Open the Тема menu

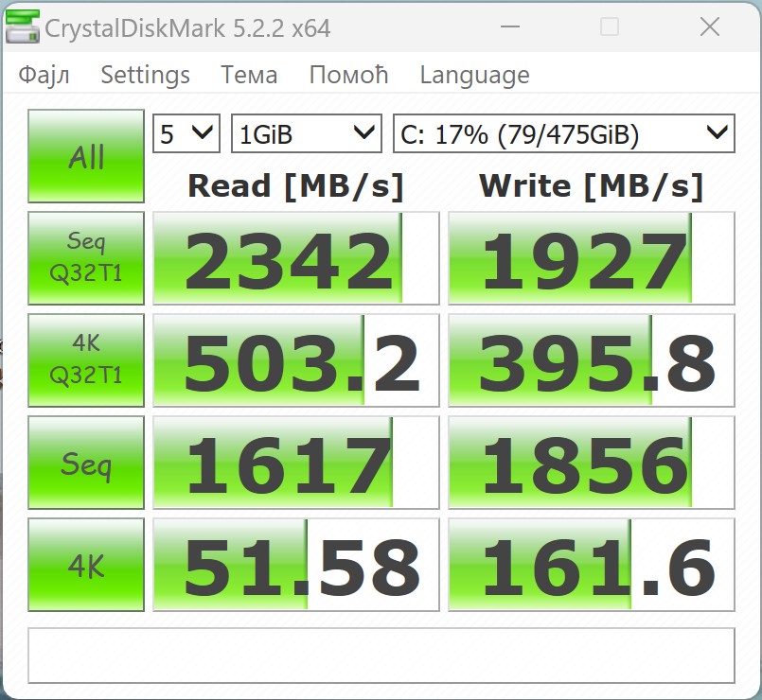click(x=249, y=75)
